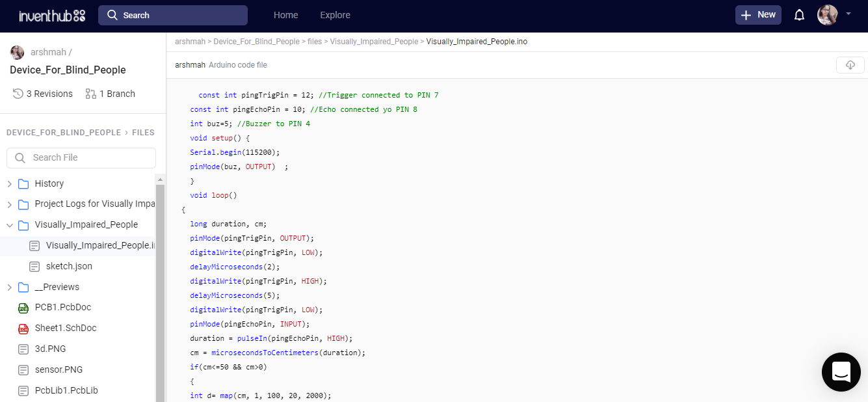The image size is (868, 402).
Task: Click the InventHub logo
Action: tap(52, 15)
